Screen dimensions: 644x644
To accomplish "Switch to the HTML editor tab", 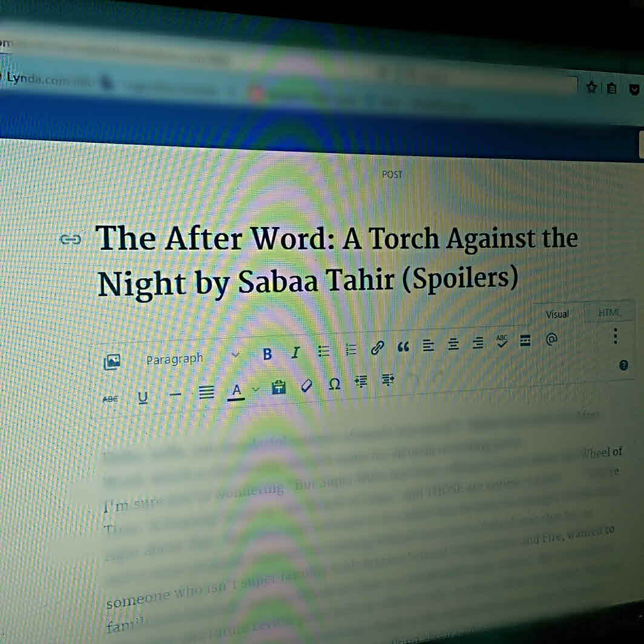I will point(609,312).
